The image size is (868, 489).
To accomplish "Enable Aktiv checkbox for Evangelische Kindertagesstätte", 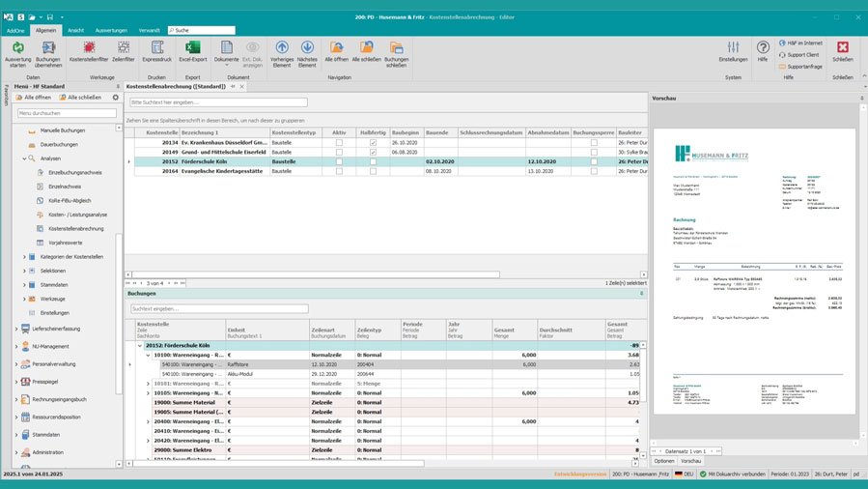I will [x=339, y=170].
